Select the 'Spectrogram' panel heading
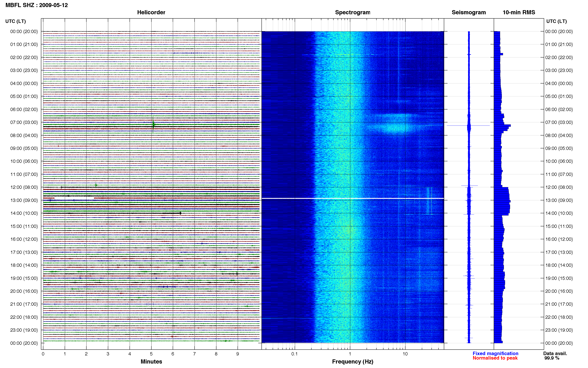 click(353, 12)
